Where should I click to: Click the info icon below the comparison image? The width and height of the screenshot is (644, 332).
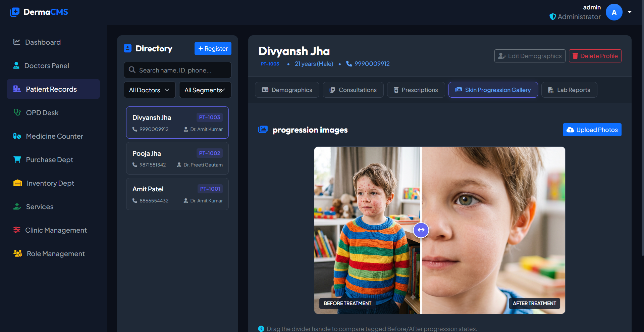pyautogui.click(x=261, y=329)
